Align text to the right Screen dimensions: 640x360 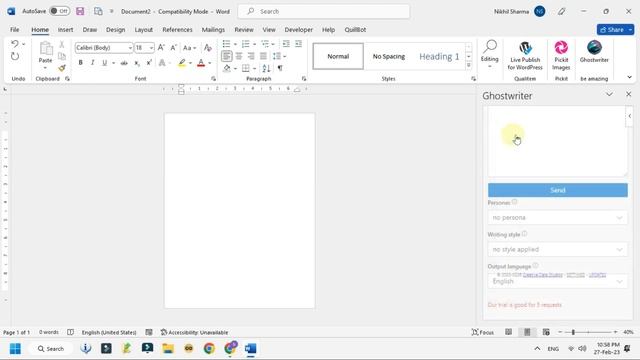[251, 56]
